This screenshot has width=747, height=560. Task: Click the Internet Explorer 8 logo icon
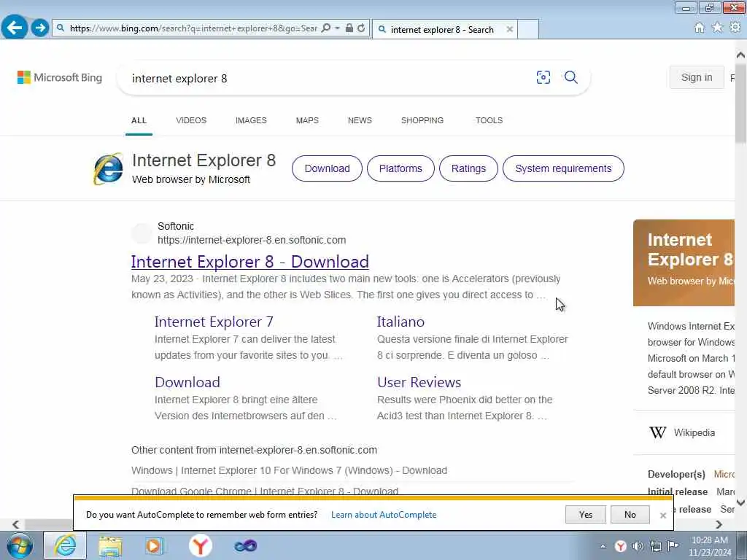(108, 168)
